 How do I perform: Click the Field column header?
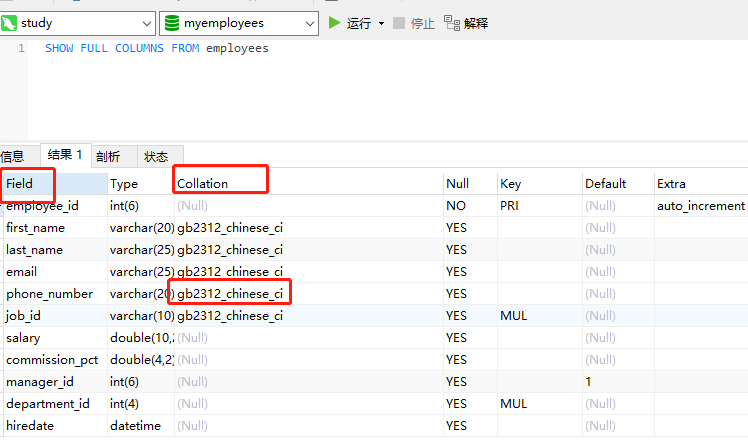click(x=20, y=183)
